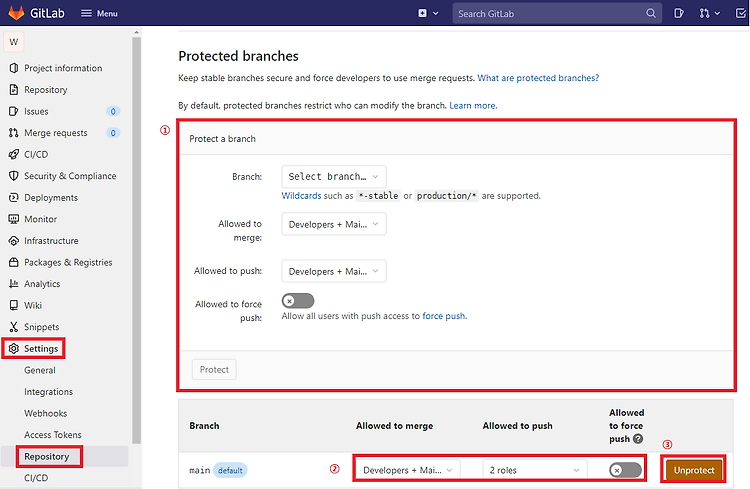This screenshot has width=750, height=489.
Task: Change main branch Allowed to merge dropdown
Action: (408, 470)
